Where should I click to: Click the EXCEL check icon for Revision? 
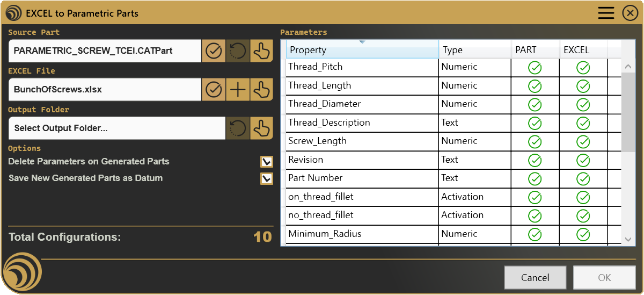tap(583, 160)
